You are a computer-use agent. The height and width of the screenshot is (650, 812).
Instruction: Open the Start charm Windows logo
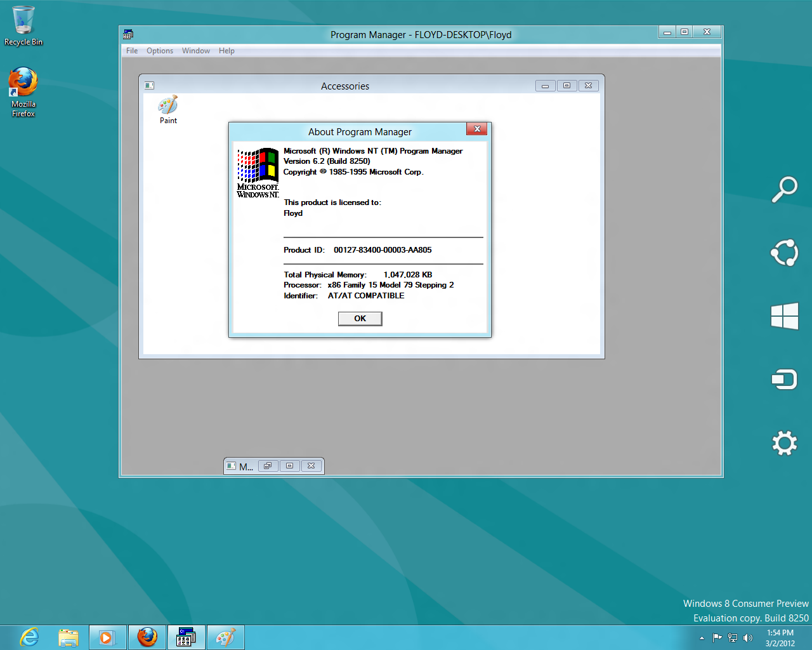coord(785,315)
